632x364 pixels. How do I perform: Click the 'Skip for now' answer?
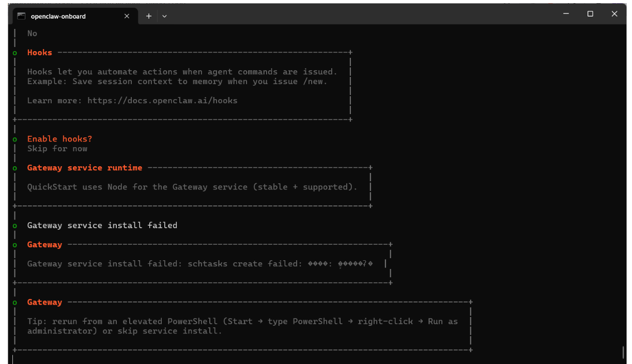pyautogui.click(x=57, y=149)
